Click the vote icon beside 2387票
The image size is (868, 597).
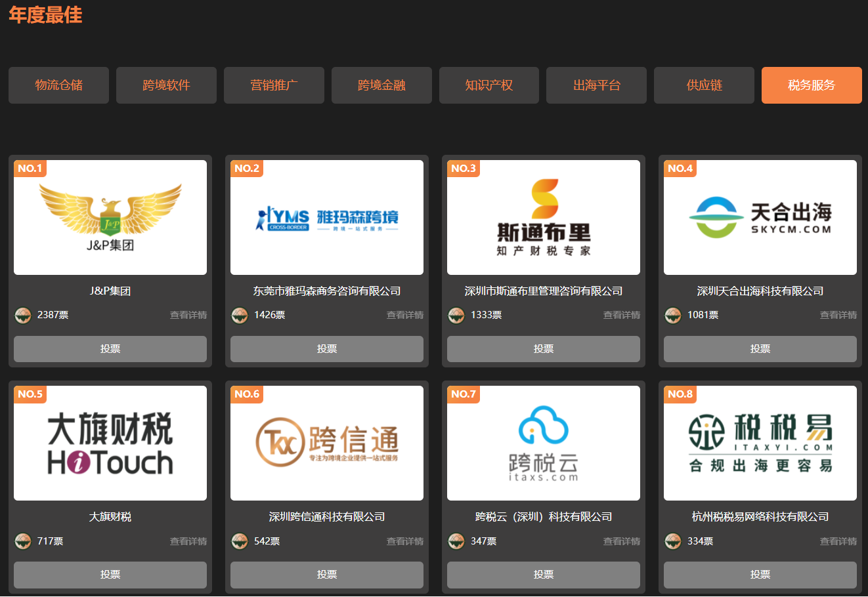coord(23,316)
